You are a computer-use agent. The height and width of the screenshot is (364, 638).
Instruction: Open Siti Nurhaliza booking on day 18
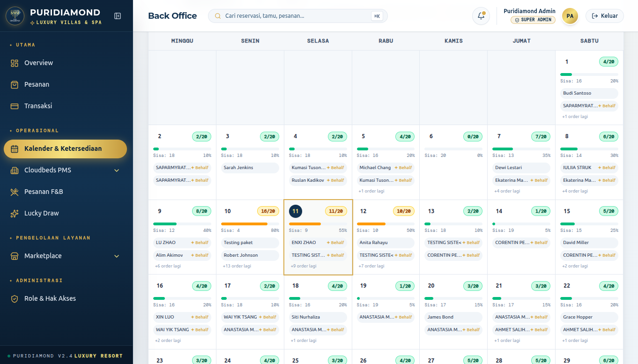pyautogui.click(x=318, y=317)
